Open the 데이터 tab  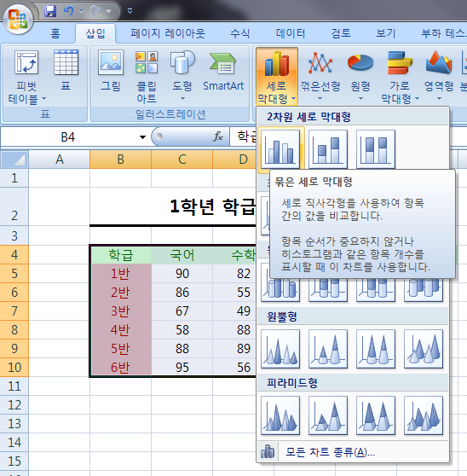pos(291,33)
